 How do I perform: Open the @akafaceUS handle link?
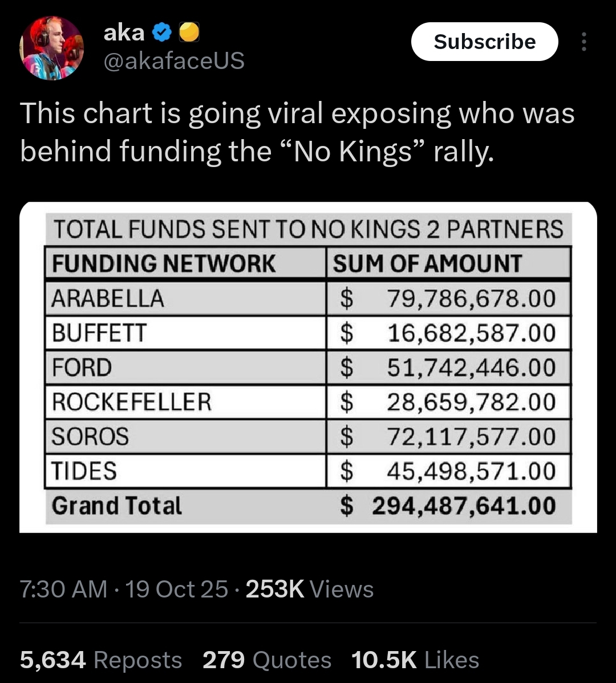tap(174, 60)
